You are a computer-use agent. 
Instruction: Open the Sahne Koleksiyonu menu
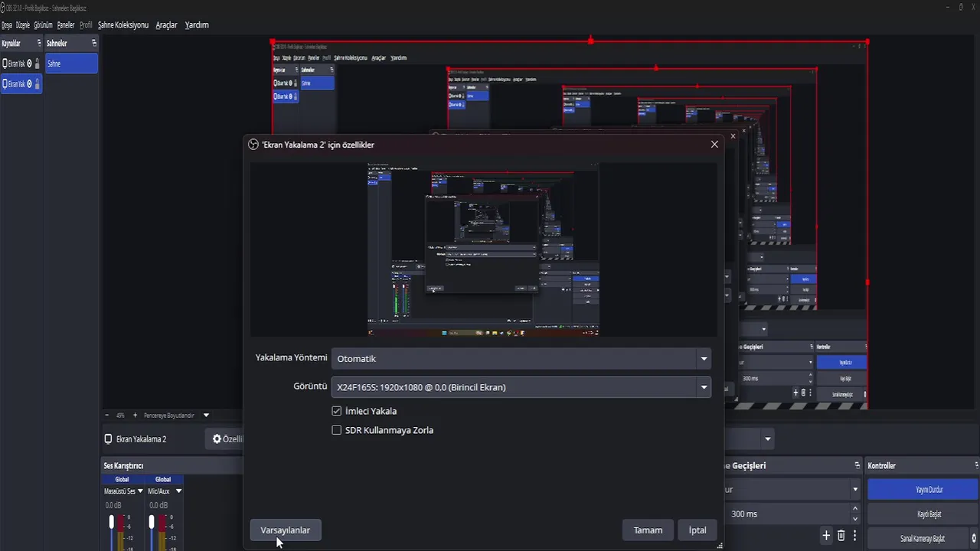[123, 25]
